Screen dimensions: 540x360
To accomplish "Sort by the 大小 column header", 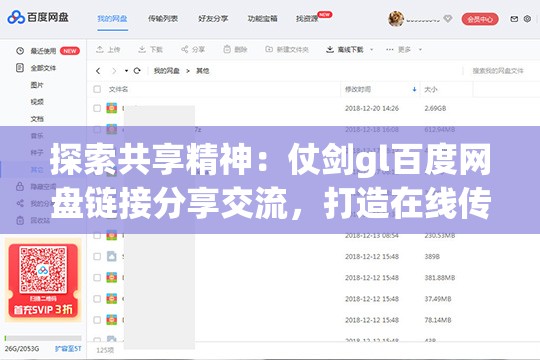I will tap(431, 90).
